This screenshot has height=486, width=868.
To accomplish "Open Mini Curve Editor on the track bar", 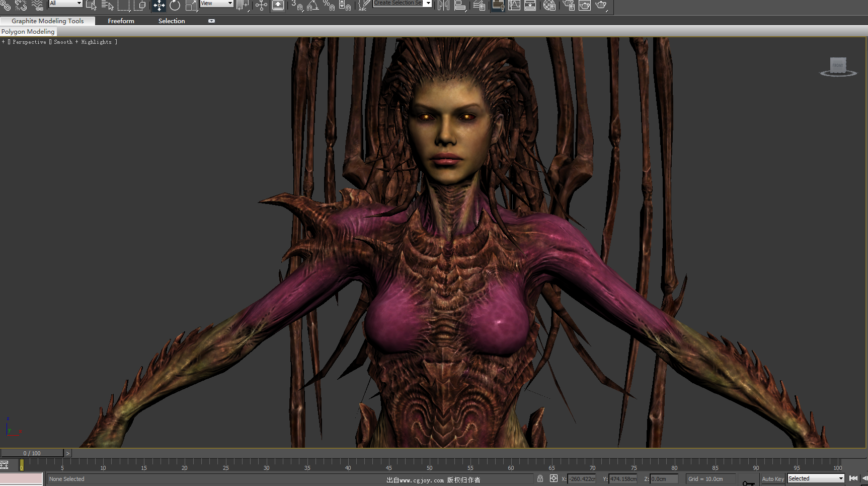I will pos(5,465).
